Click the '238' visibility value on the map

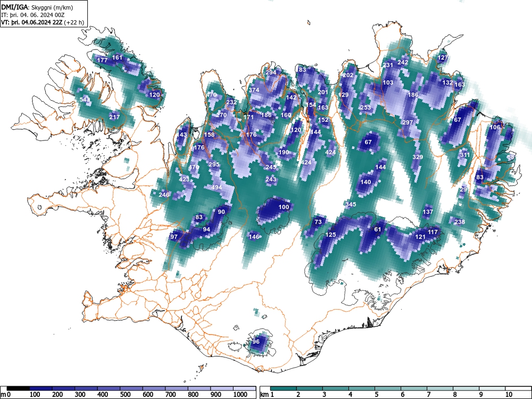pos(460,222)
